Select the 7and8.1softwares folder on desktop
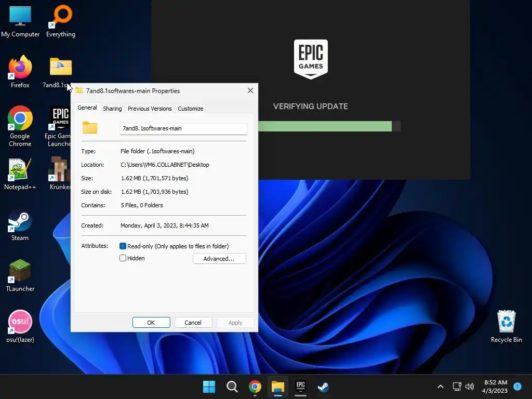The image size is (532, 399). tap(58, 72)
